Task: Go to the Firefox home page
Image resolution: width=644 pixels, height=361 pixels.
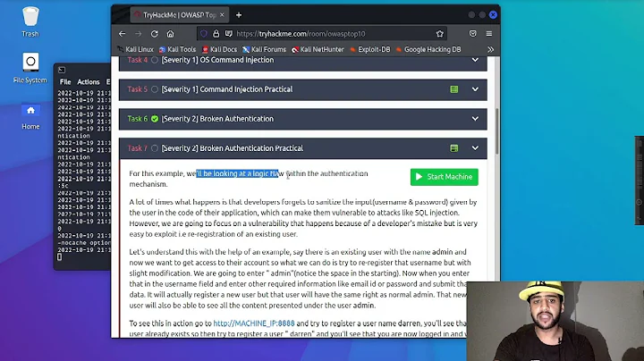Action: click(171, 34)
